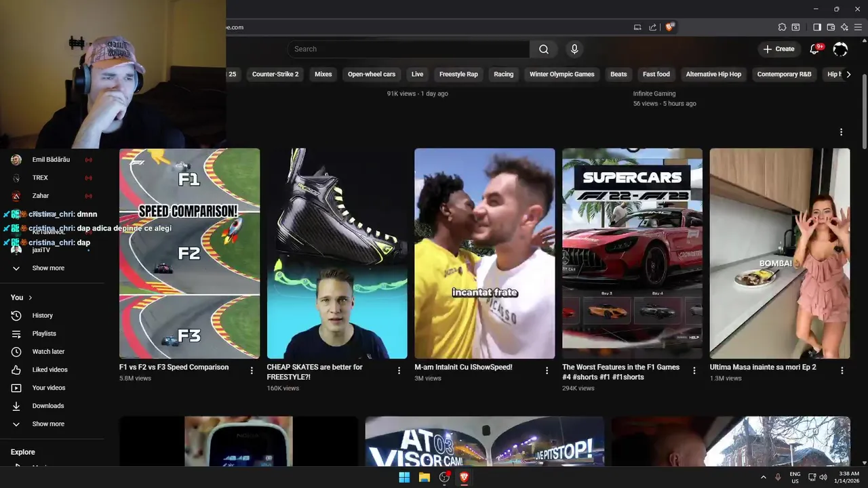868x488 pixels.
Task: Click the browser address bar
Action: pyautogui.click(x=427, y=27)
